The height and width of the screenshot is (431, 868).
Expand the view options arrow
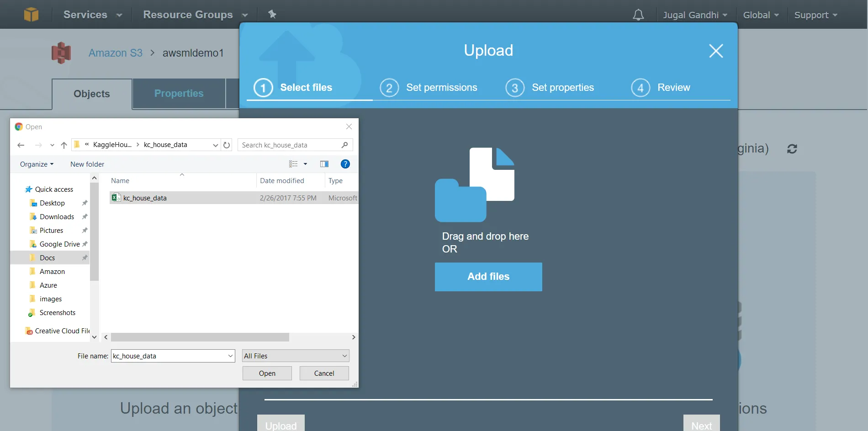tap(305, 164)
